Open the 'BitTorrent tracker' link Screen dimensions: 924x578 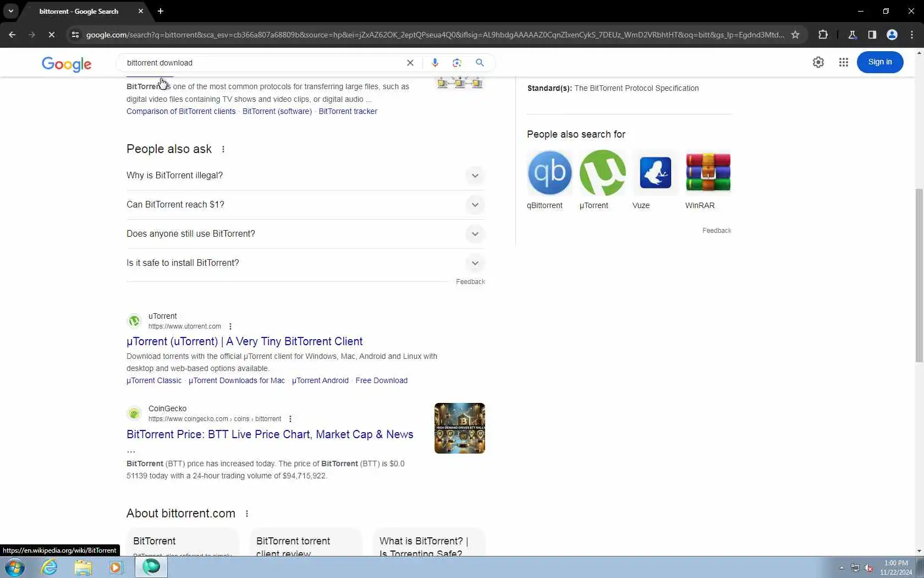[348, 111]
